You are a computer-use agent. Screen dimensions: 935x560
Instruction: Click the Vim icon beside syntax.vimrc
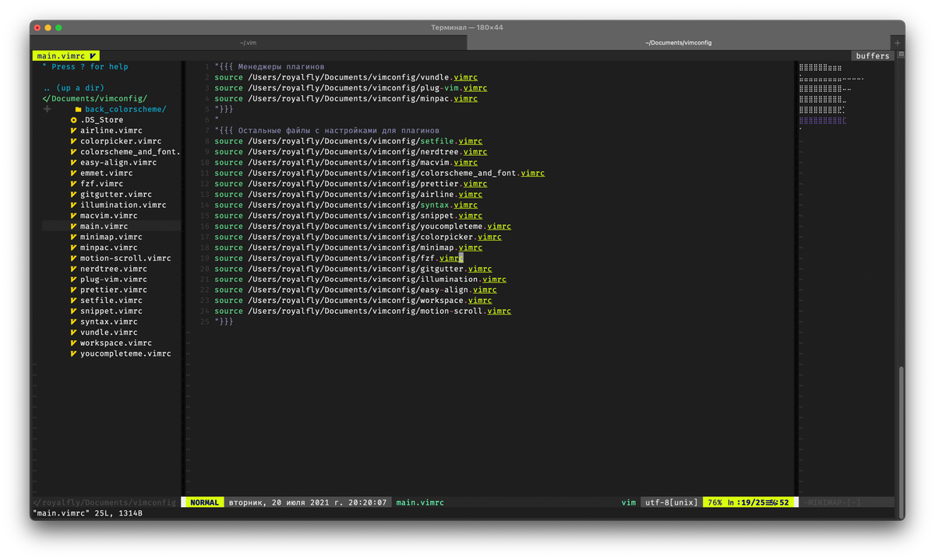73,322
